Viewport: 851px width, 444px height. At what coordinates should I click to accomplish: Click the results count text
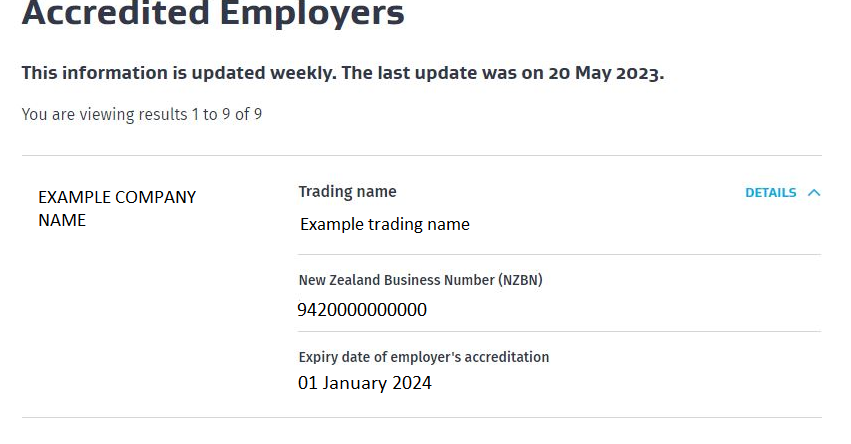[x=142, y=115]
